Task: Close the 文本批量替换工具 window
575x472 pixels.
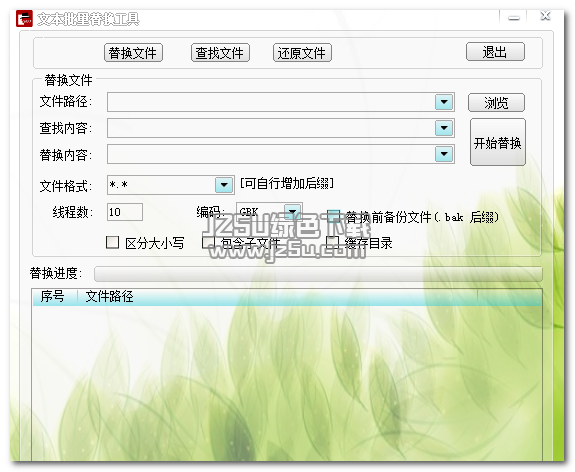Action: (545, 16)
